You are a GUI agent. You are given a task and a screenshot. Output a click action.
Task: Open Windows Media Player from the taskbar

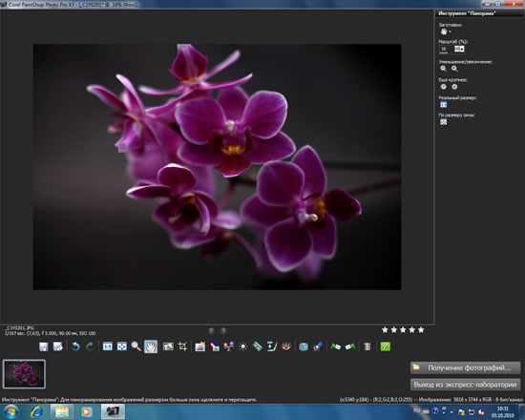click(x=86, y=412)
